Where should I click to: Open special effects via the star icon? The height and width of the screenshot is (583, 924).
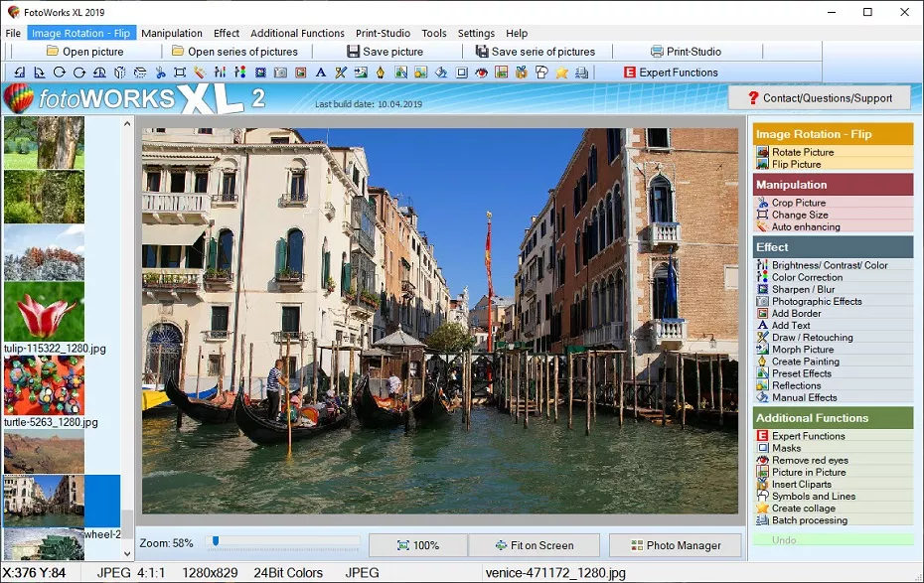pos(561,72)
